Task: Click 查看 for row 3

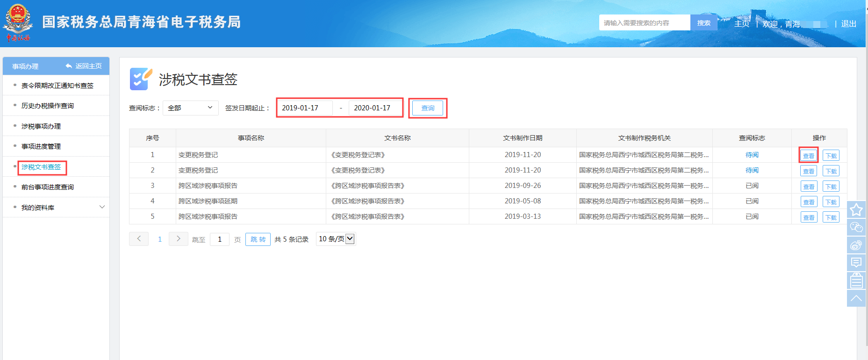Action: point(809,187)
